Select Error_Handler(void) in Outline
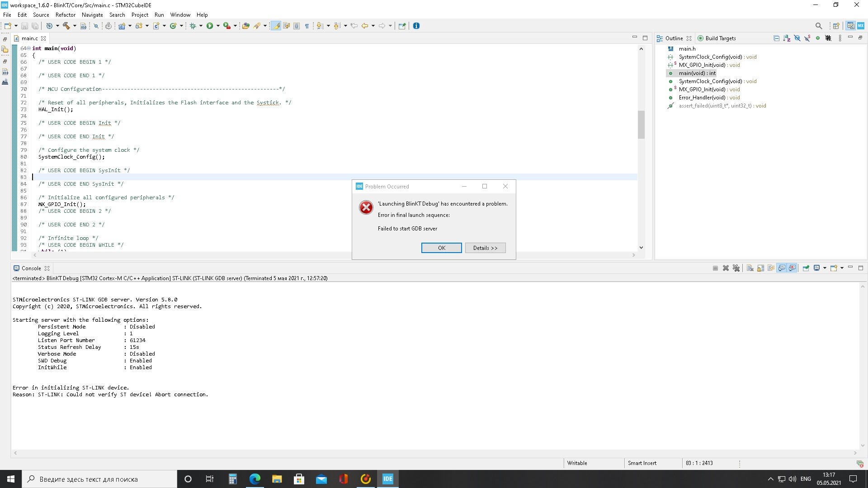Screen dimensions: 868x488 709,98
